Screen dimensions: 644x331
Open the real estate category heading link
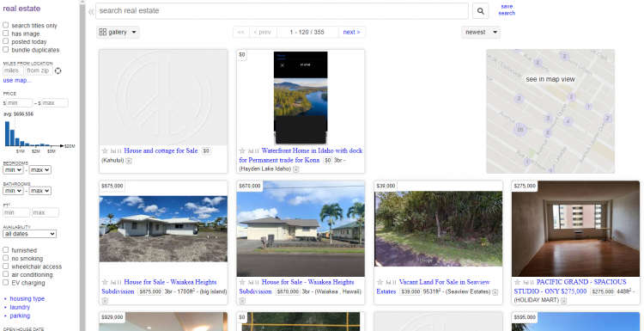[21, 9]
